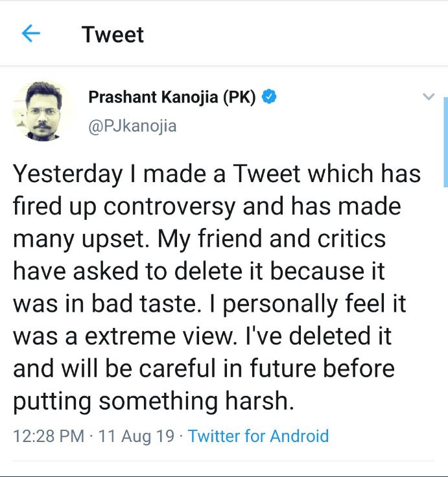Click the 11 Aug 19 date
448x477 pixels.
[x=137, y=436]
